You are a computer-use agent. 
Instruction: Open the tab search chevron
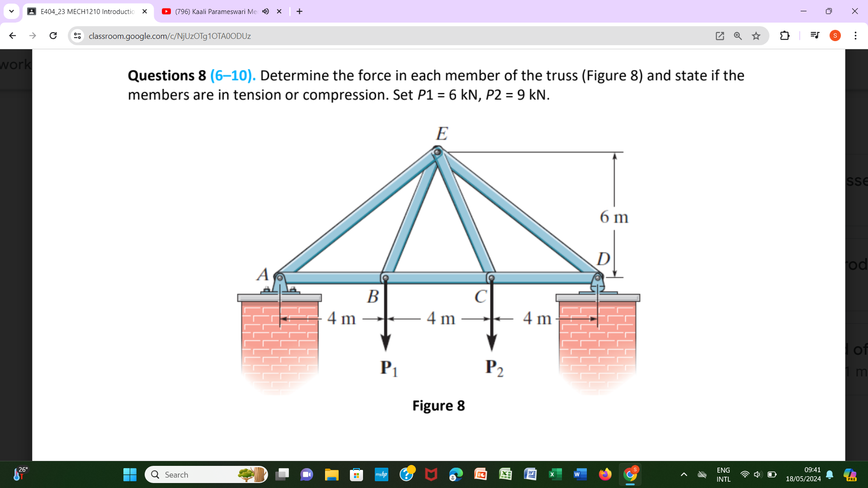coord(11,11)
